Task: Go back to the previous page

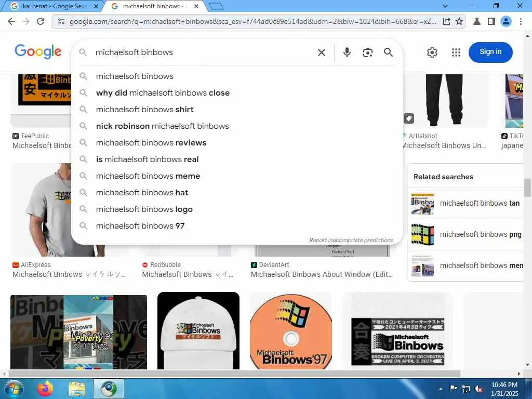Action: coord(11,21)
